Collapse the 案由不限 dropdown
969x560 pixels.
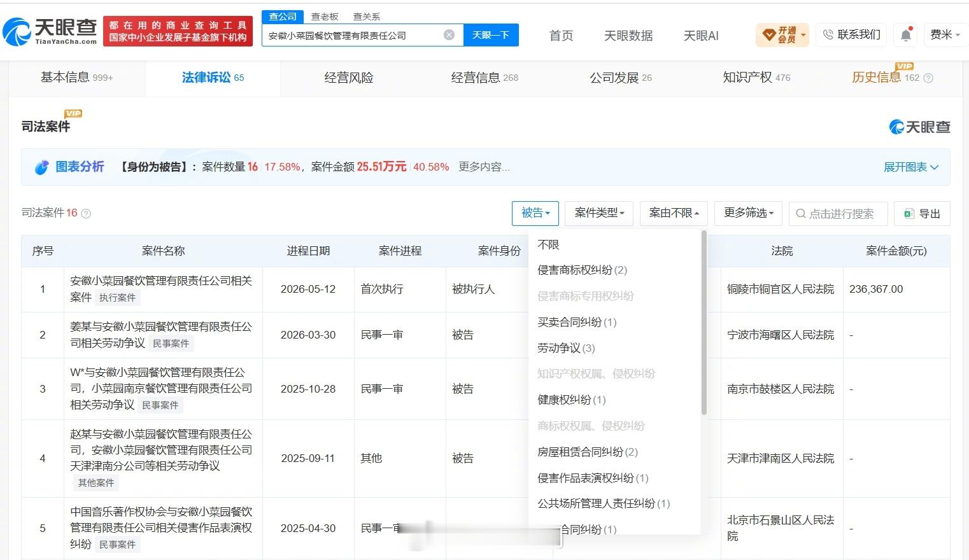pos(674,213)
